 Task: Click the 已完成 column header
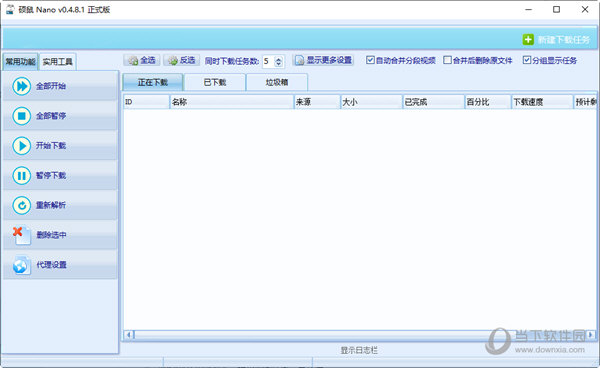tap(434, 102)
